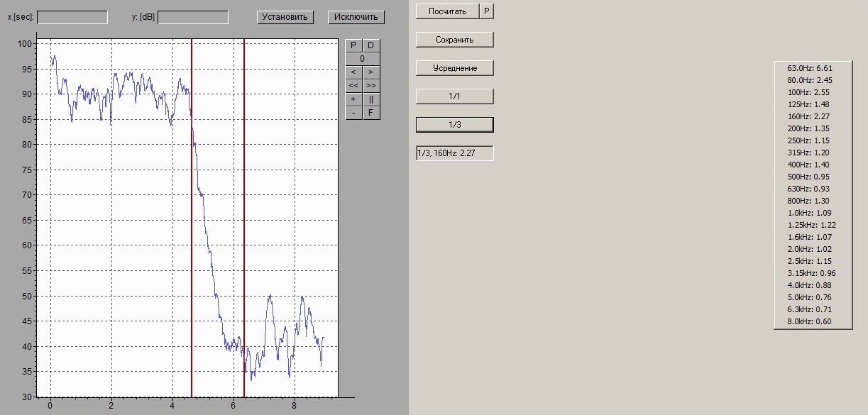
Task: Click the x [sec] input field
Action: tap(72, 17)
